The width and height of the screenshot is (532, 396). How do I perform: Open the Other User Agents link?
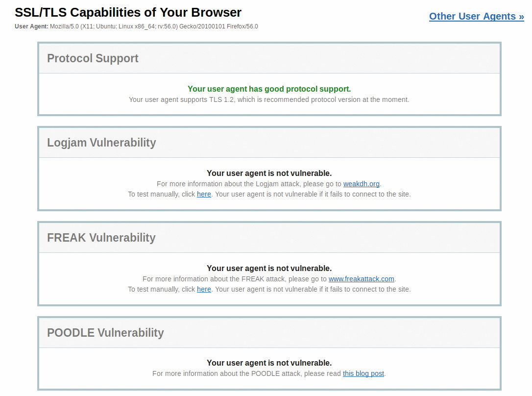(476, 16)
